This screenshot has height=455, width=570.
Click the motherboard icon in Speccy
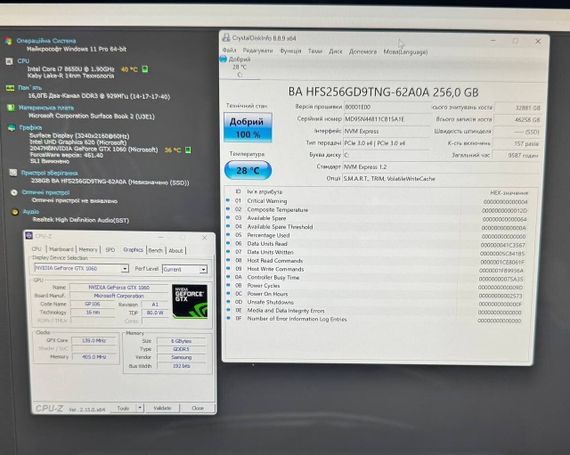[11, 108]
